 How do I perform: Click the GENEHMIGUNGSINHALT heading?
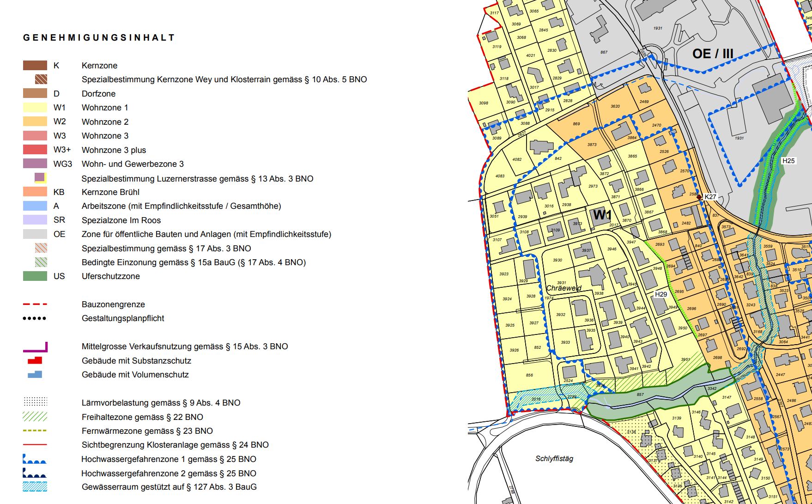pyautogui.click(x=99, y=37)
